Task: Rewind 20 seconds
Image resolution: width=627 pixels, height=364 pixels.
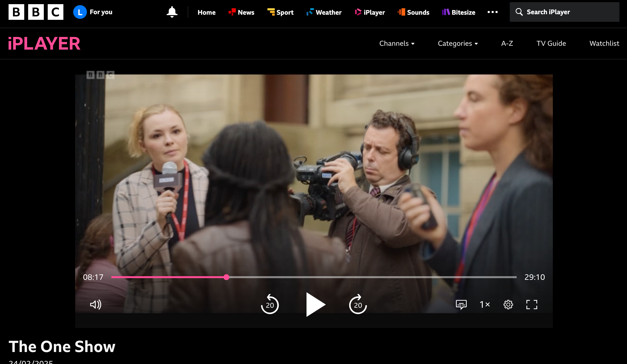Action: point(270,304)
